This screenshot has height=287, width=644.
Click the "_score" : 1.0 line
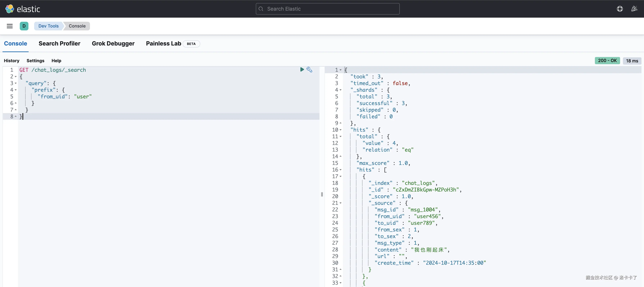click(391, 196)
